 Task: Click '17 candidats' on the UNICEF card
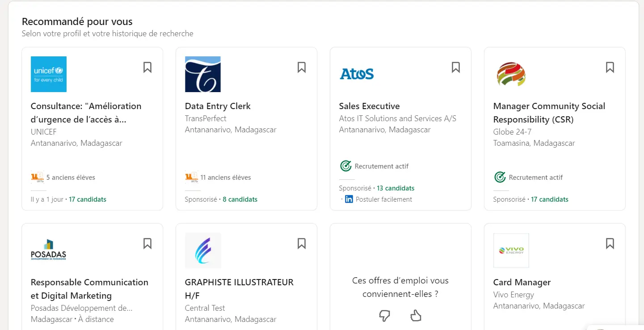[x=88, y=199]
